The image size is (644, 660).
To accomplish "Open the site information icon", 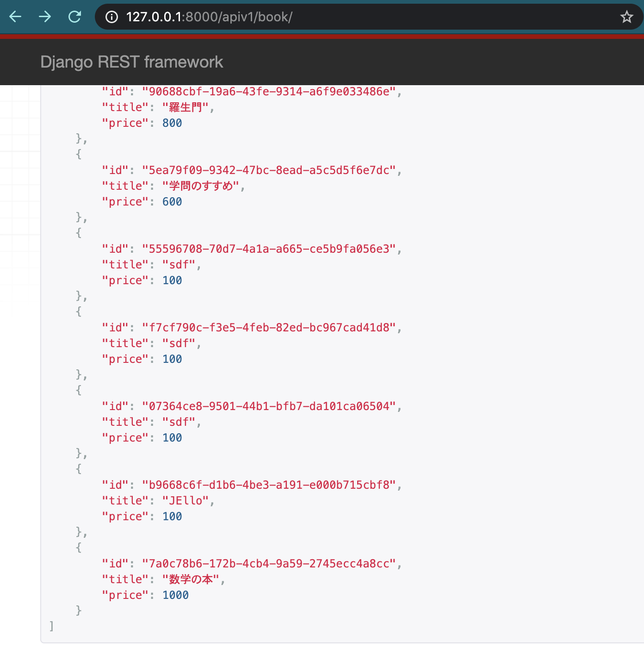I will tap(111, 17).
